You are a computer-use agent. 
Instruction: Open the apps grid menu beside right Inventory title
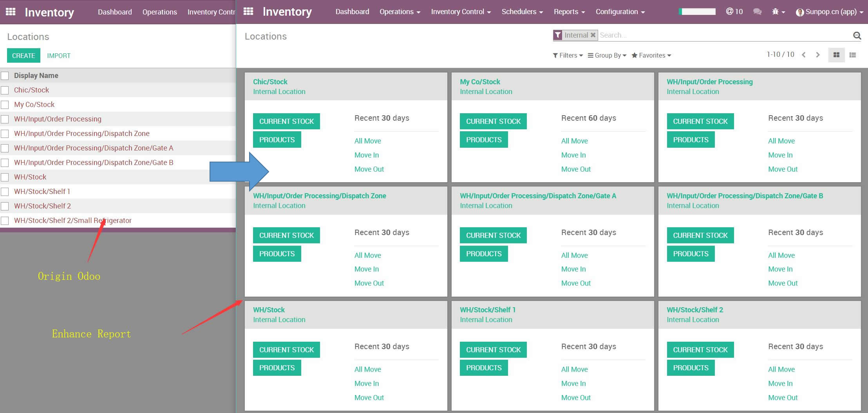click(x=248, y=11)
